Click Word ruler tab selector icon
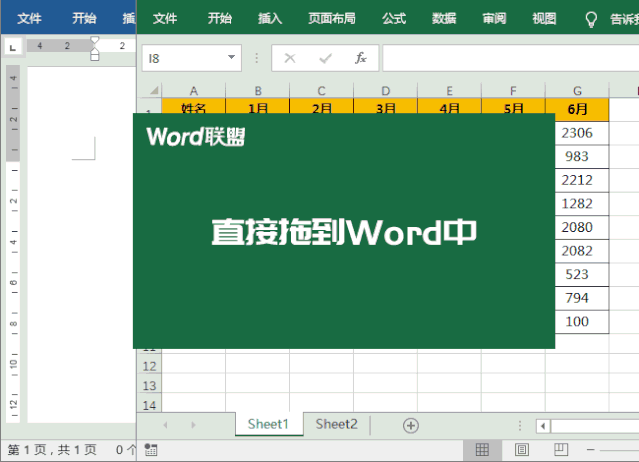The image size is (639, 462). pos(12,46)
